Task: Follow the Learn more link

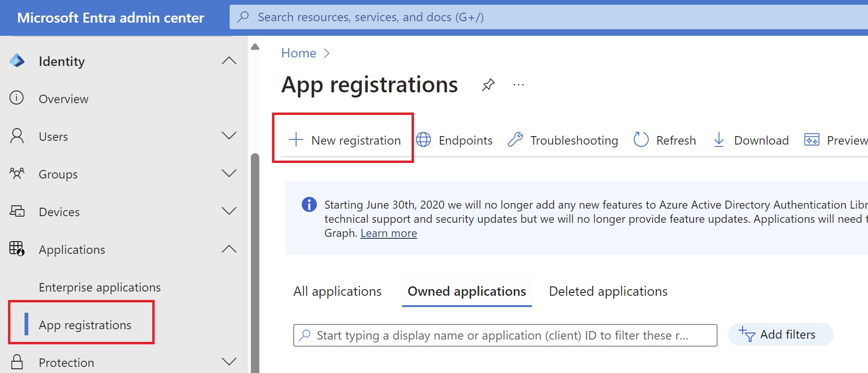Action: (389, 233)
